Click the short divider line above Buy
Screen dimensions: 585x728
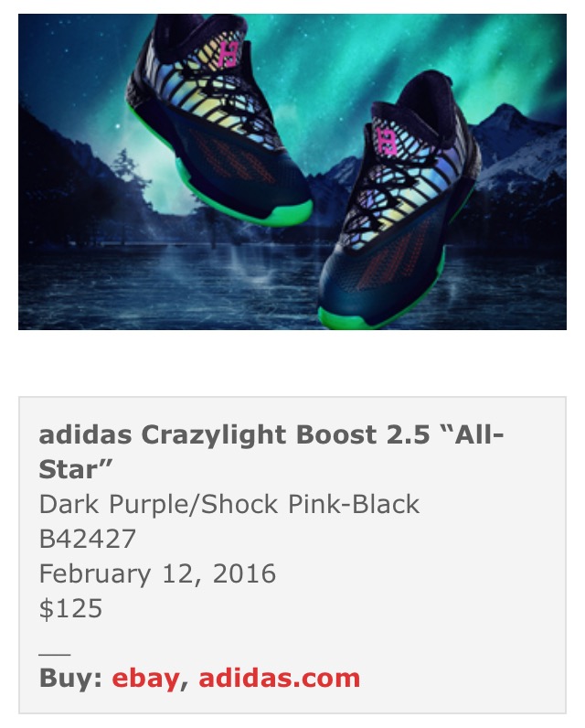point(55,655)
